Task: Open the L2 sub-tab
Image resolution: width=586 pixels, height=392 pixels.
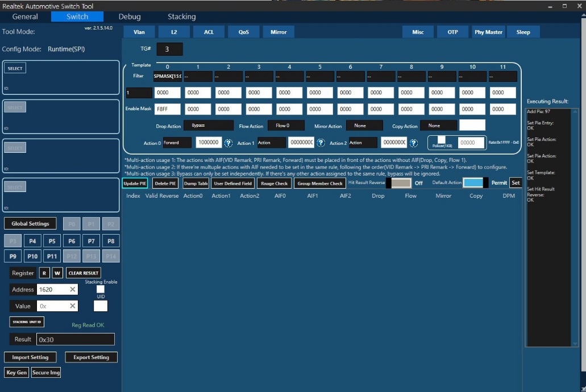Action: tap(174, 32)
